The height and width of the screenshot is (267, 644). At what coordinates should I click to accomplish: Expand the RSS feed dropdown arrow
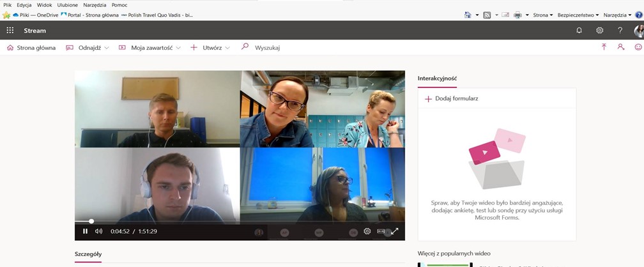(x=496, y=15)
